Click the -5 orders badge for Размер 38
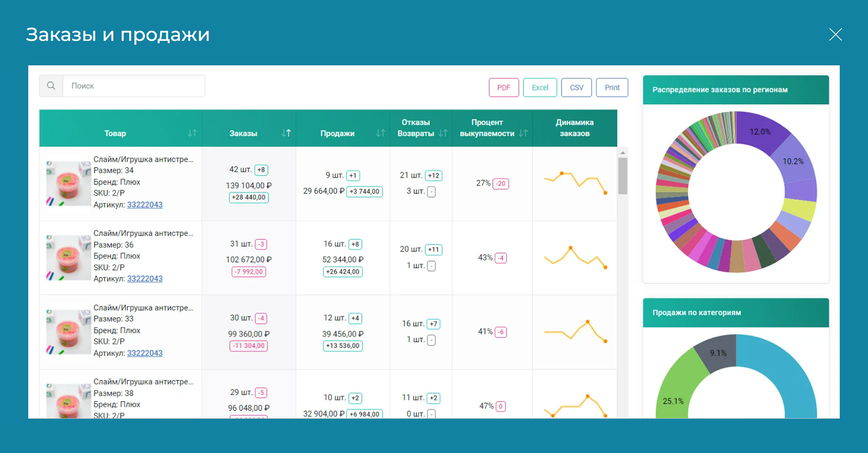 click(261, 392)
